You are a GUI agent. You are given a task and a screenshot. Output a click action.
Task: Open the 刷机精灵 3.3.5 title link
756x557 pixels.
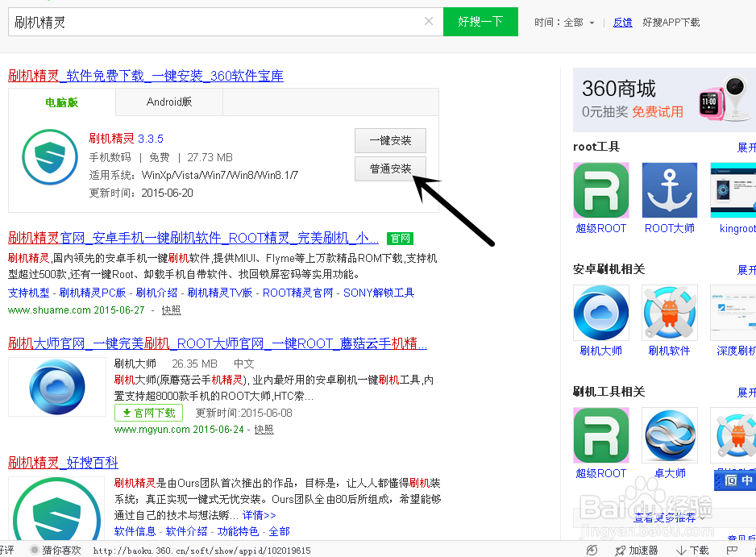pyautogui.click(x=126, y=139)
